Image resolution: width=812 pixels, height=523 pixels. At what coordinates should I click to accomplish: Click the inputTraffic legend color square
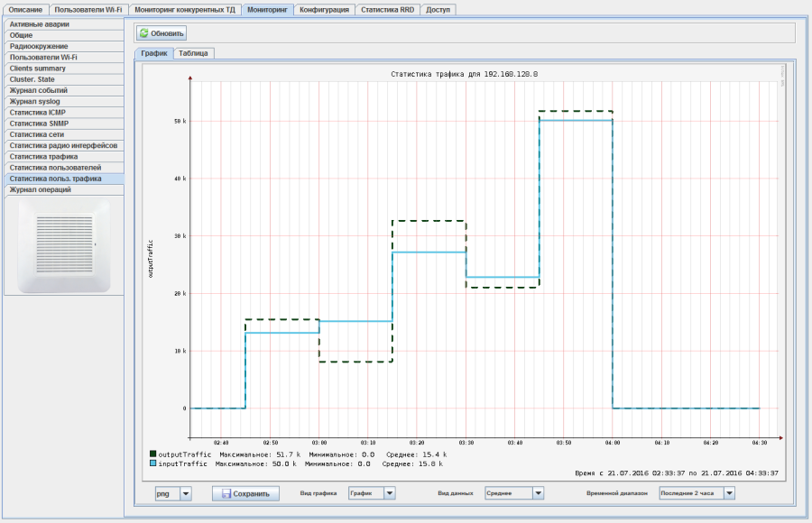[153, 463]
